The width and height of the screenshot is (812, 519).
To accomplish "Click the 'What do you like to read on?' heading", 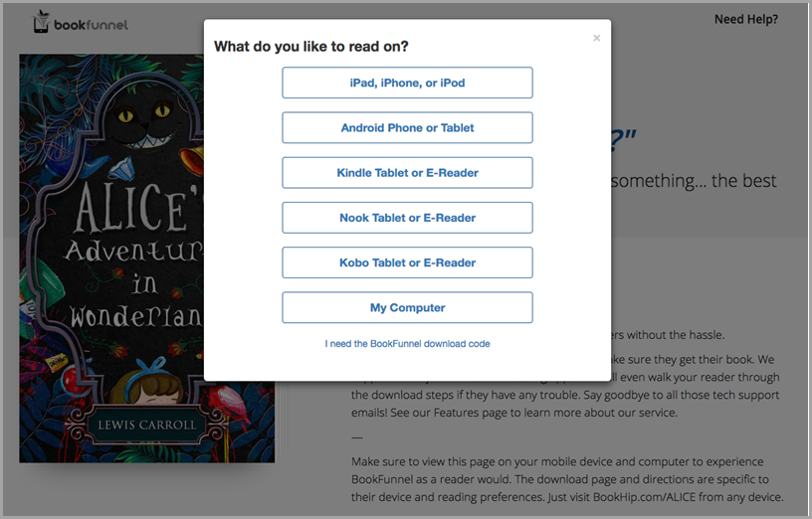I will pos(311,47).
